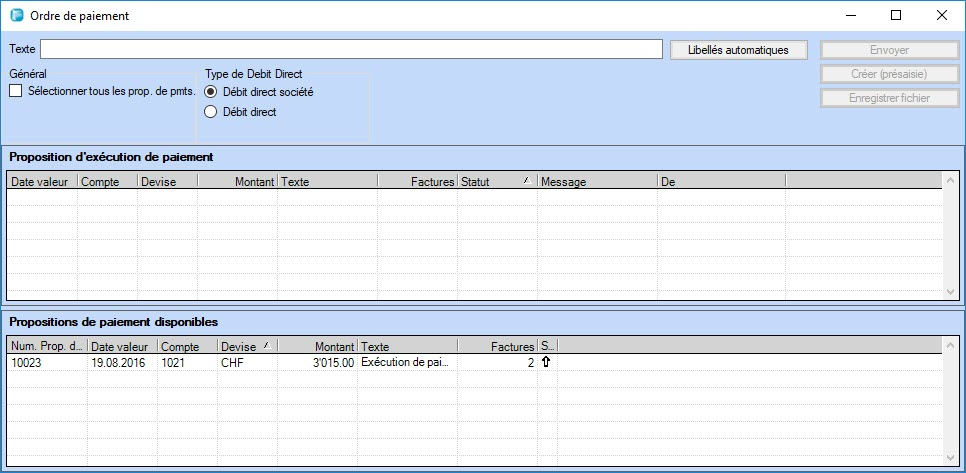Image resolution: width=966 pixels, height=473 pixels.
Task: Click Compte column header in execution table
Action: (x=107, y=182)
